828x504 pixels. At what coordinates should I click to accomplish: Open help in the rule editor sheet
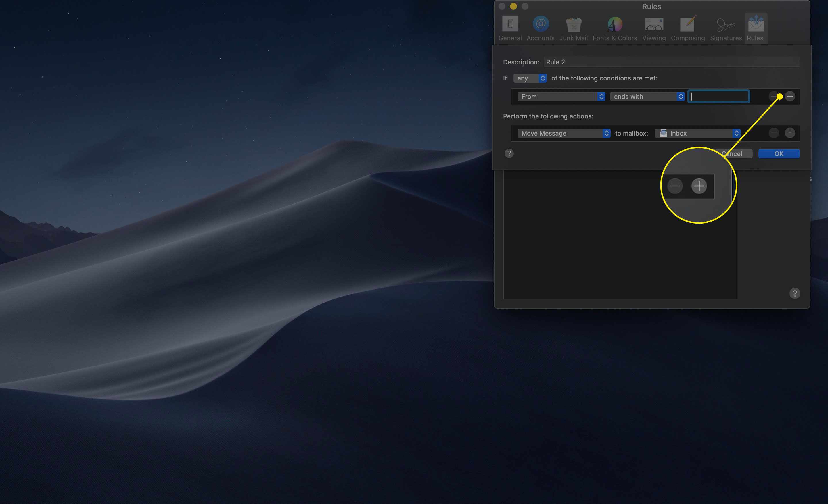pyautogui.click(x=509, y=153)
